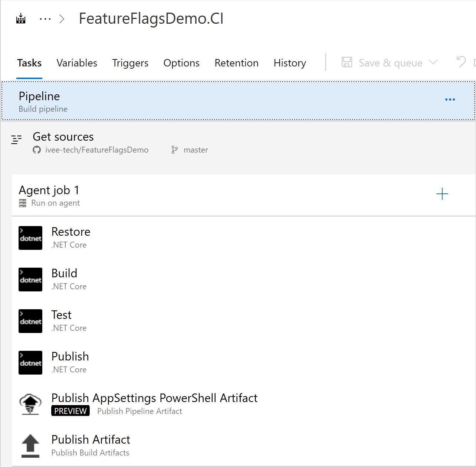
Task: Select the Agent job 1 row
Action: click(x=244, y=195)
